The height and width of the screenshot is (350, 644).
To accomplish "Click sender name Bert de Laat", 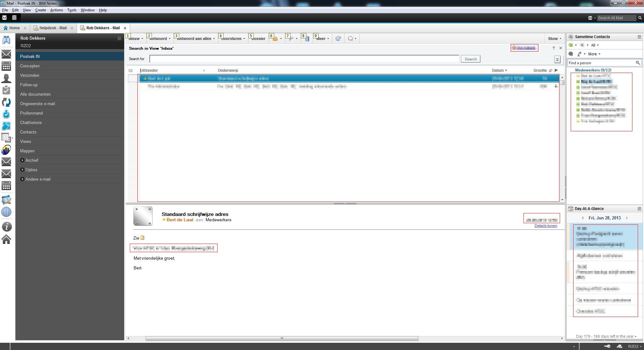I will 180,220.
